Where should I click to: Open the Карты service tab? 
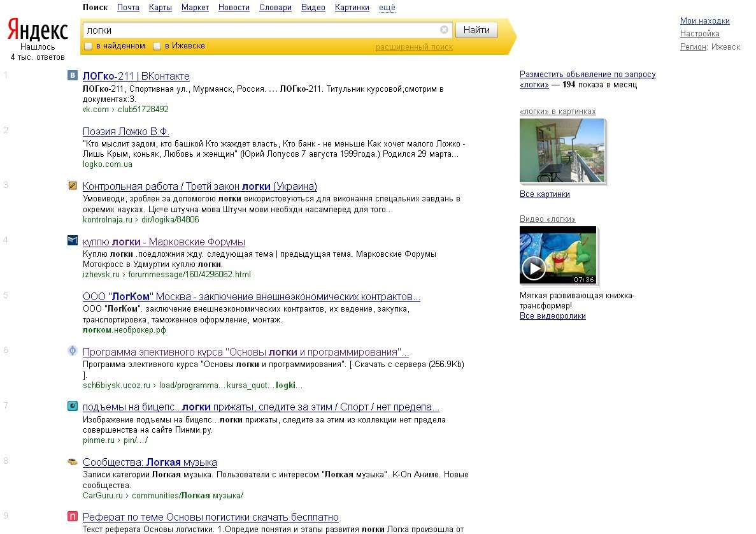[160, 8]
